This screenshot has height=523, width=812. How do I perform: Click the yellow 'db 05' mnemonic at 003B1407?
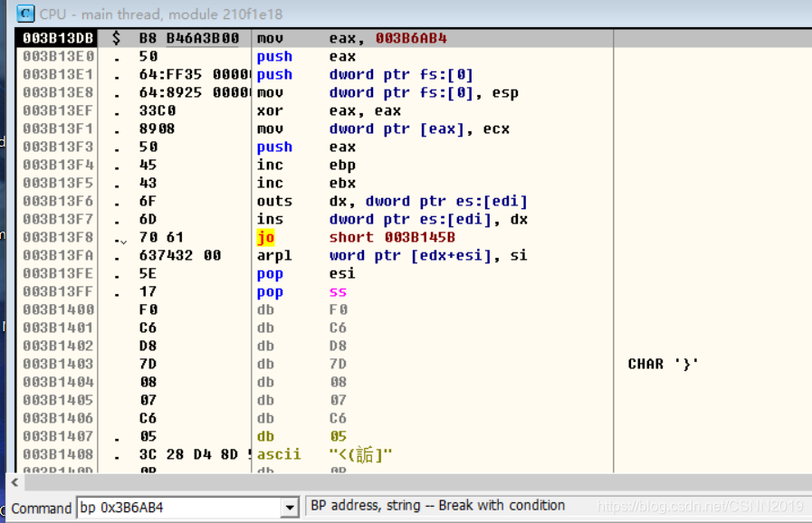(265, 436)
